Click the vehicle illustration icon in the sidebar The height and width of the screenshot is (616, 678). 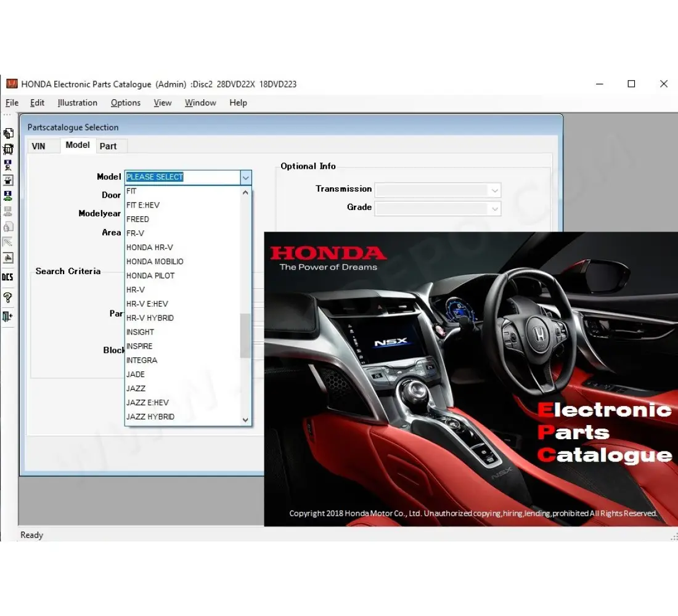[8, 148]
